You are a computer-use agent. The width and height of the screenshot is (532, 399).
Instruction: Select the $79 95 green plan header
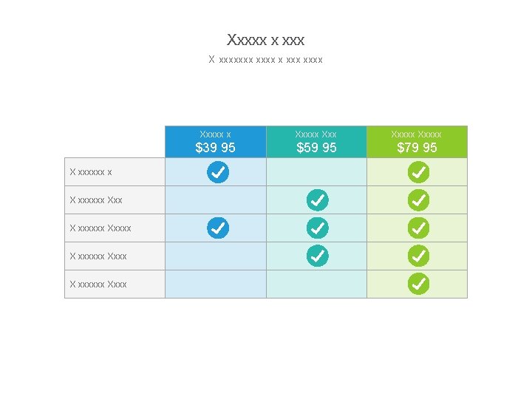point(417,142)
